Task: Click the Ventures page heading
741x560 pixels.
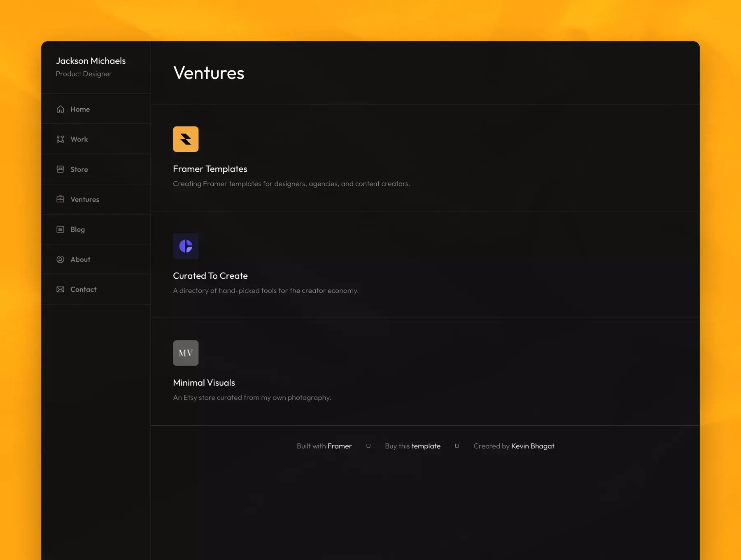Action: (x=209, y=73)
